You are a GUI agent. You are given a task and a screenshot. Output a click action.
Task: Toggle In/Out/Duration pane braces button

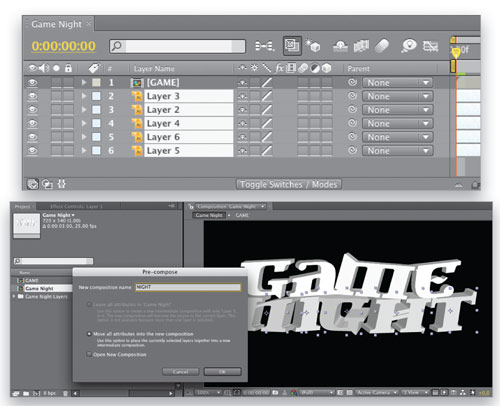62,184
